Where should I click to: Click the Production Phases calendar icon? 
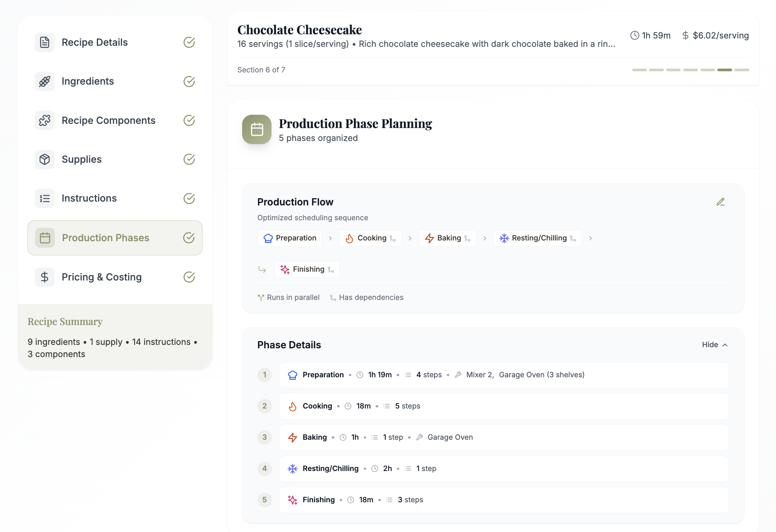[x=44, y=237]
